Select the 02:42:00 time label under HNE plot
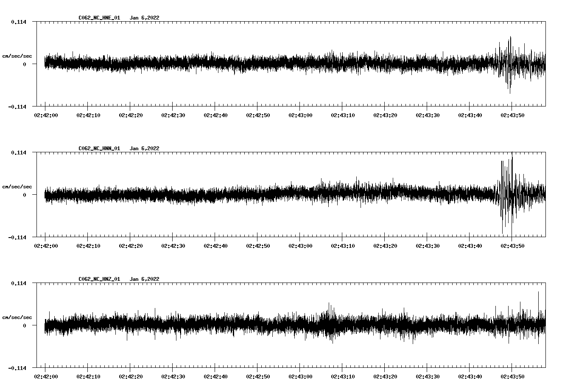The height and width of the screenshot is (392, 576). pyautogui.click(x=46, y=115)
